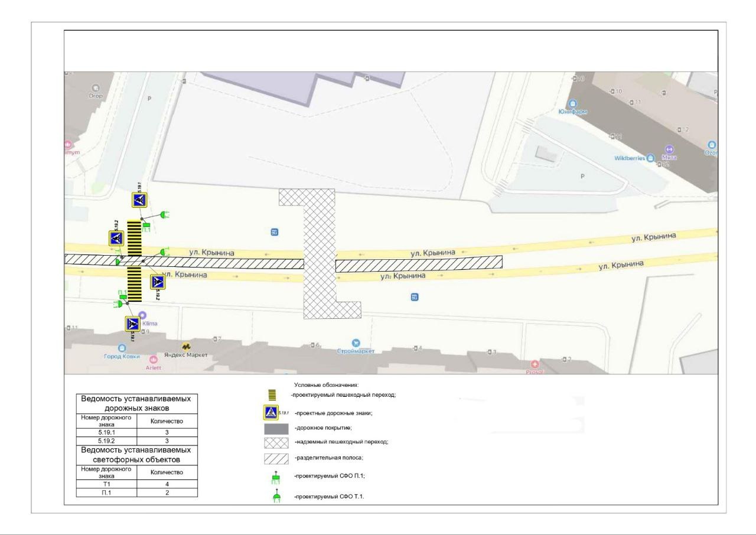Click the cross-hatched overpass swatch in legend

pyautogui.click(x=277, y=443)
